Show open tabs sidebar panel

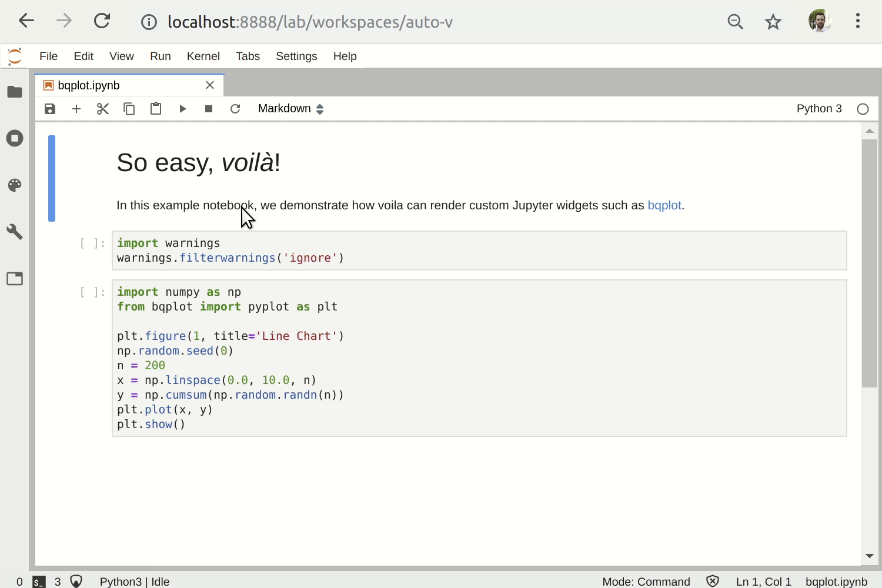coord(15,279)
